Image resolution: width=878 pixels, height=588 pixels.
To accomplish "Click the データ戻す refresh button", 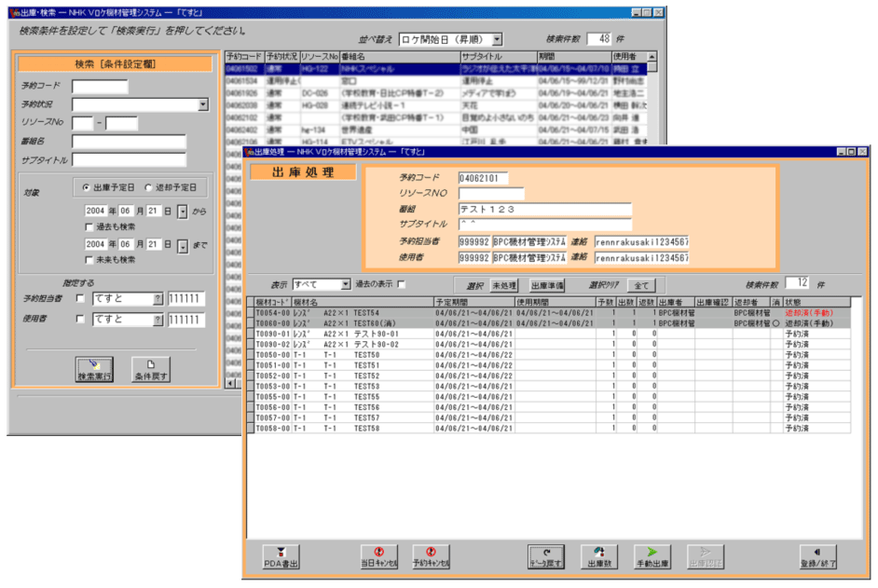I will click(x=546, y=557).
